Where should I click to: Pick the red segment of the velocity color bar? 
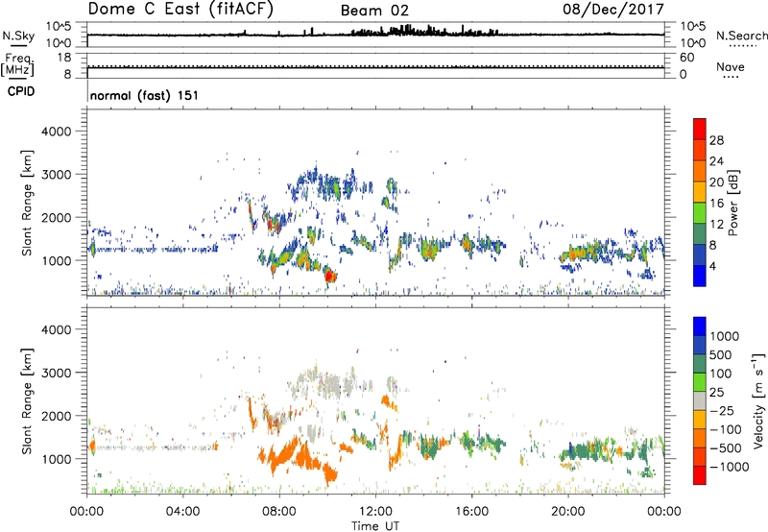tap(700, 475)
